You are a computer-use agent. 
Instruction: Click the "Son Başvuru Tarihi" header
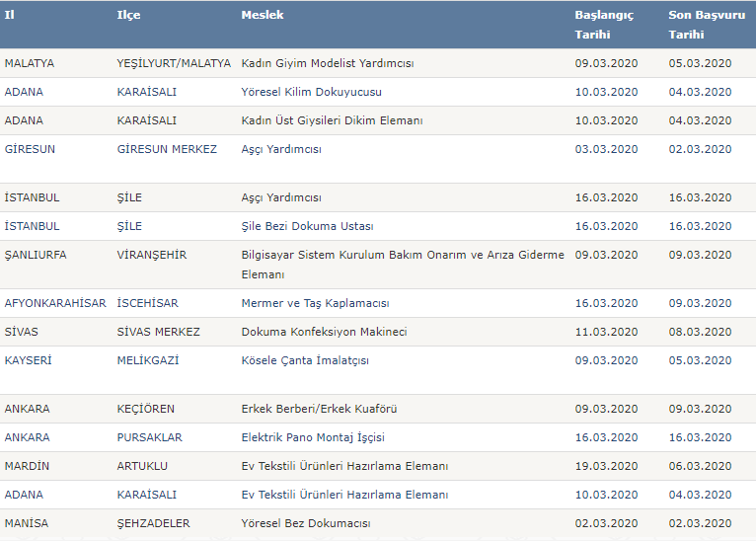click(x=700, y=25)
